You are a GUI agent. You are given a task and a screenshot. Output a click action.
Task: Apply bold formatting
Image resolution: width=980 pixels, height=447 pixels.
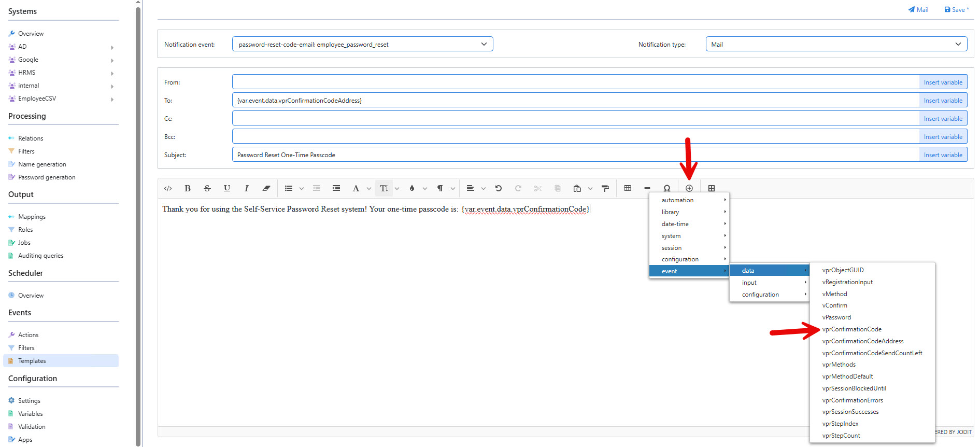coord(188,188)
